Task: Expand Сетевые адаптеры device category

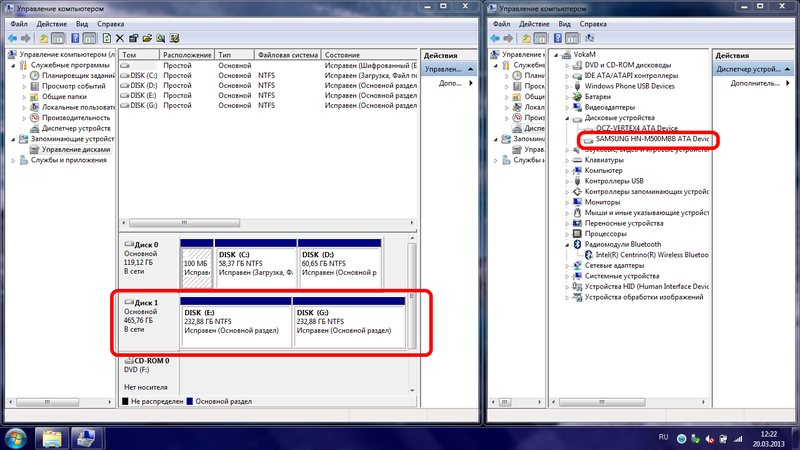Action: point(567,265)
